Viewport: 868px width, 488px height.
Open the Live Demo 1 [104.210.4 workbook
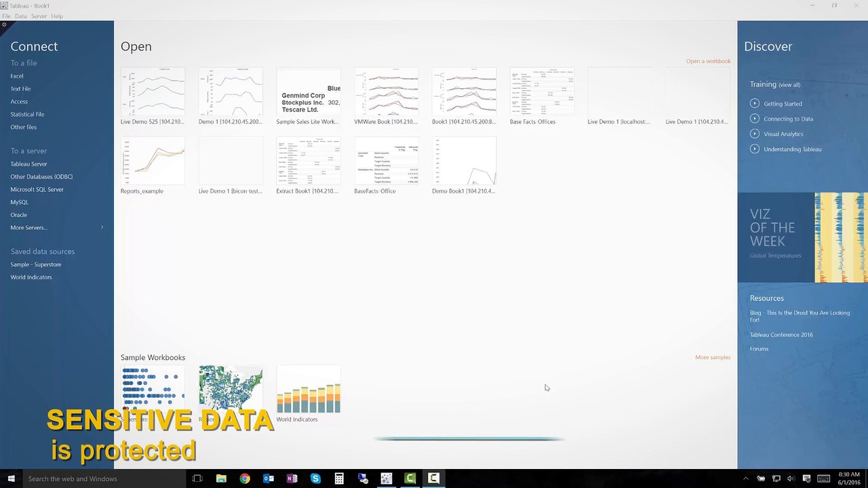click(x=697, y=96)
